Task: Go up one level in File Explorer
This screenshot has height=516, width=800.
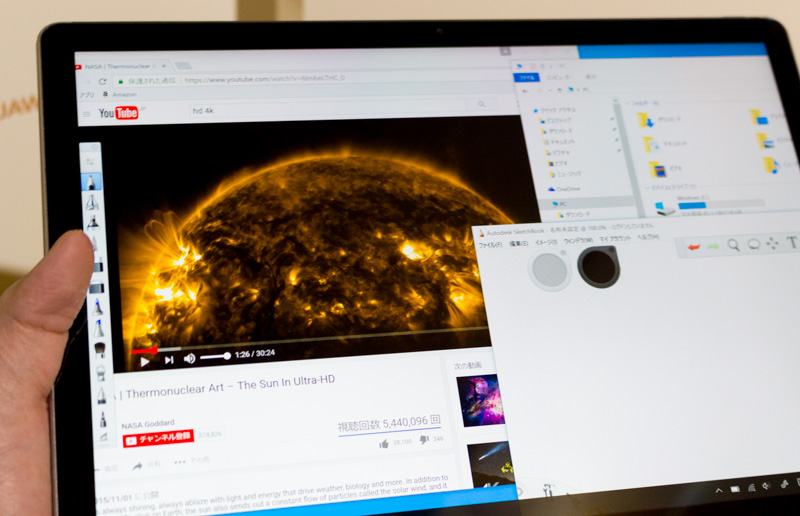Action: click(x=559, y=90)
